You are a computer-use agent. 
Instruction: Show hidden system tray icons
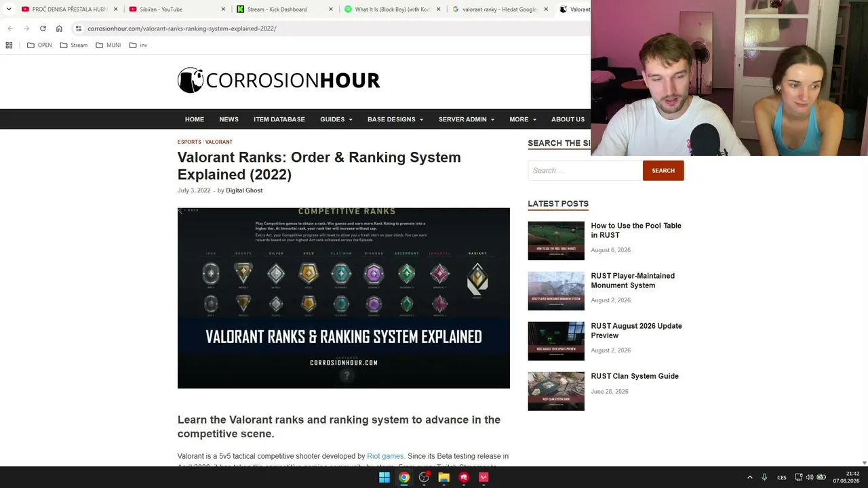click(x=750, y=477)
